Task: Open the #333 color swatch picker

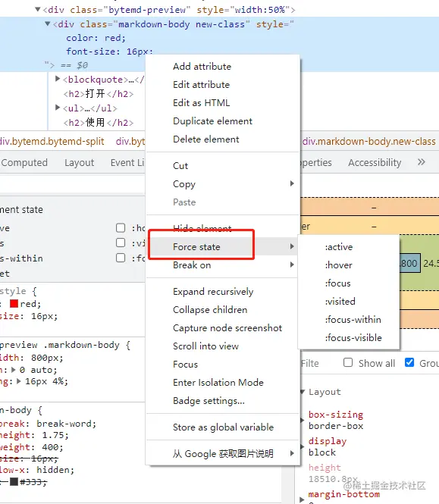Action: (x=14, y=482)
